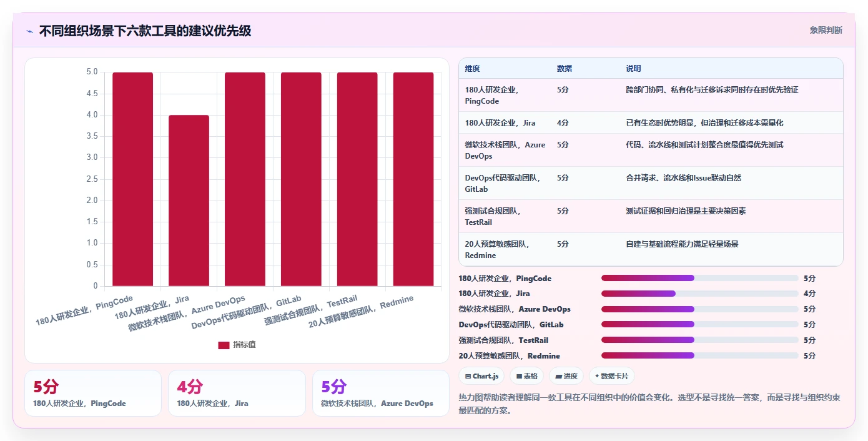868x441 pixels.
Task: Click the DevOps代码驱动团队，GitLab table cell
Action: pos(505,183)
